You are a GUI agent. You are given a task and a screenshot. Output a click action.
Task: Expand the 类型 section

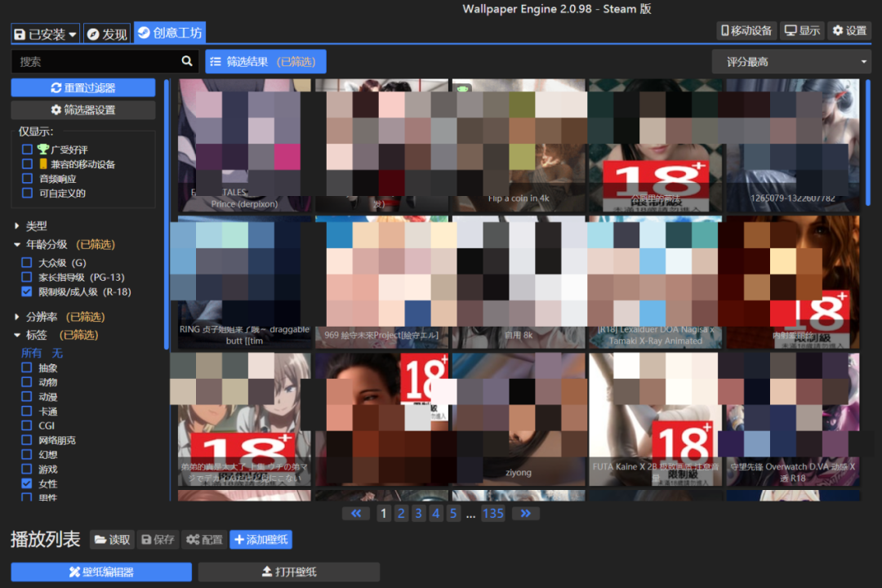(31, 225)
